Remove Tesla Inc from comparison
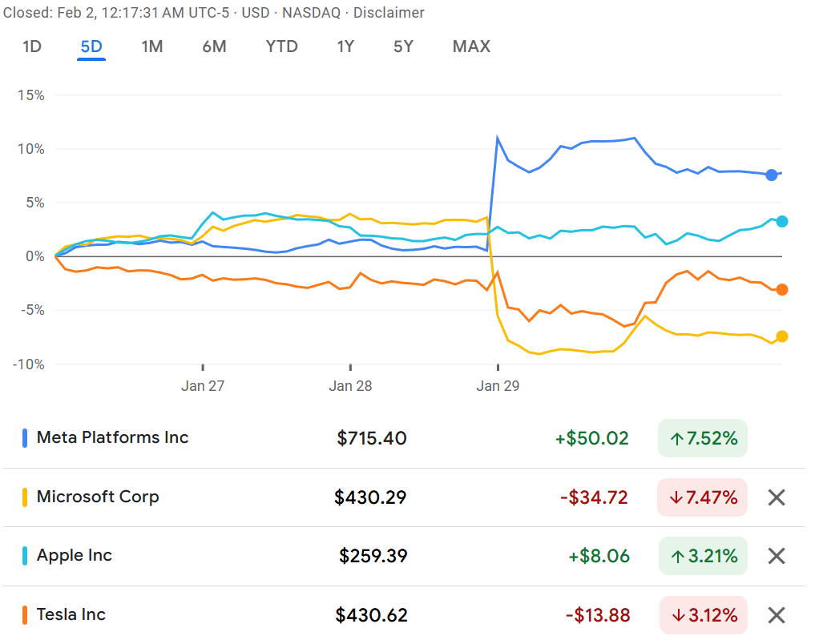819x644 pixels. click(776, 615)
